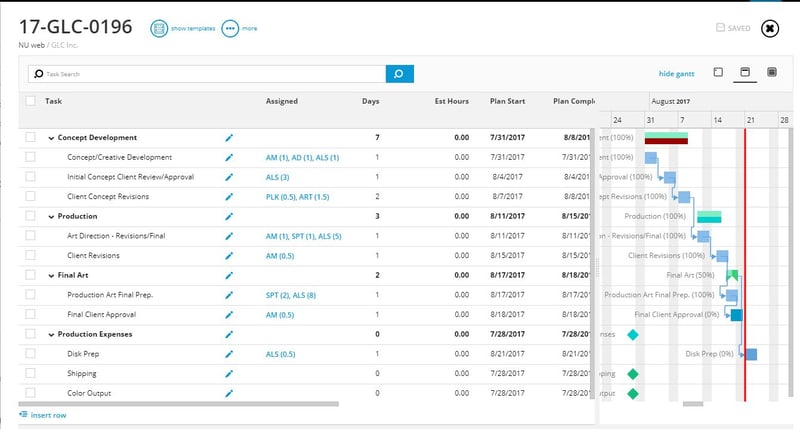Switch to the empty square view icon
Image resolution: width=800 pixels, height=429 pixels.
pyautogui.click(x=718, y=72)
